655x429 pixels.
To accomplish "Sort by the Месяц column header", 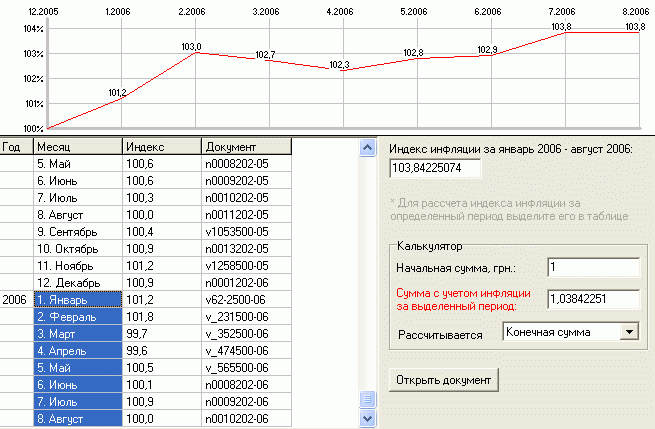I will [77, 146].
